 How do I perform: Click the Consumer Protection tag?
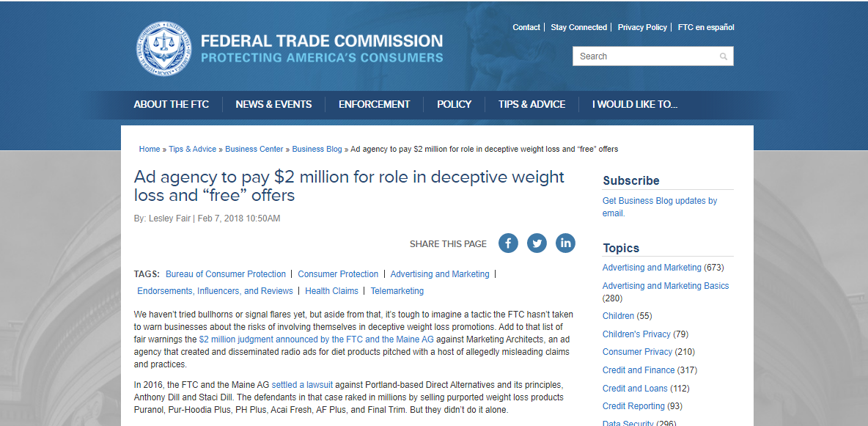click(338, 274)
